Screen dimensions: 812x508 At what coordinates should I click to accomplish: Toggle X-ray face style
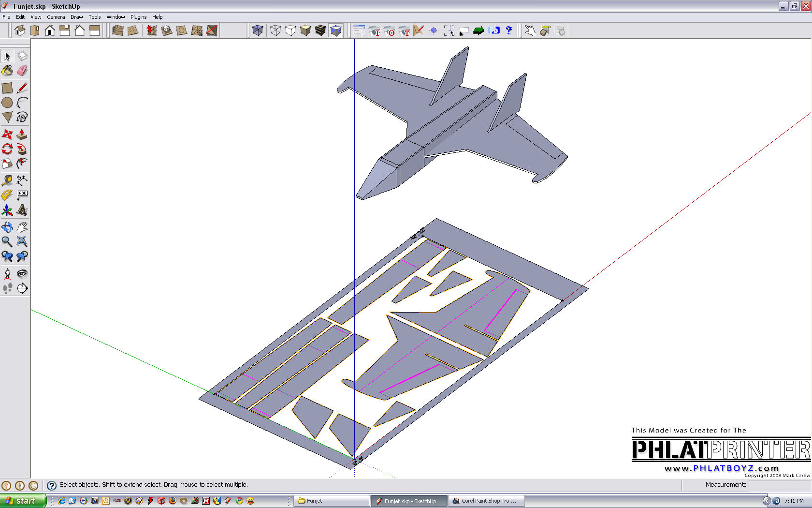[258, 30]
